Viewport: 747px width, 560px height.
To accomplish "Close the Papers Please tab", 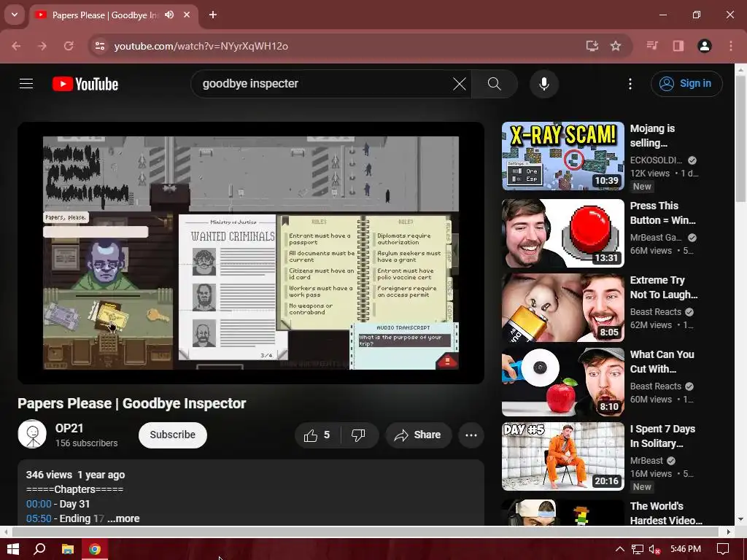I will pos(187,15).
